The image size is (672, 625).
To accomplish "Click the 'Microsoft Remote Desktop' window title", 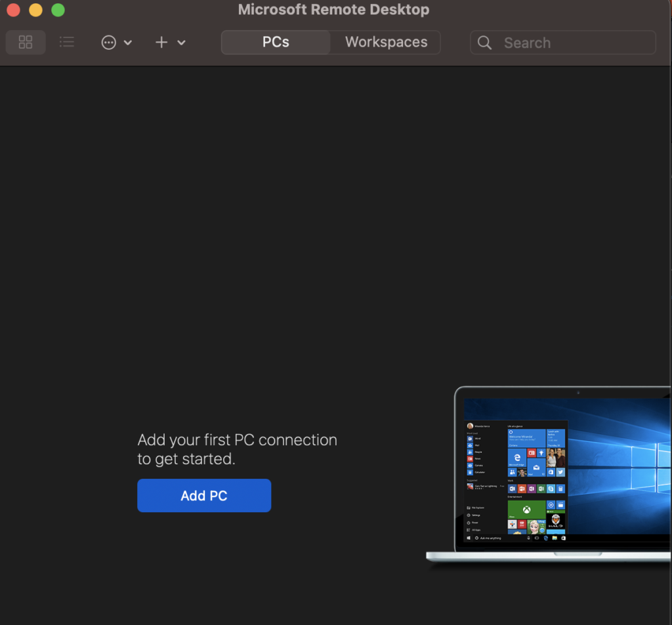I will click(x=333, y=9).
